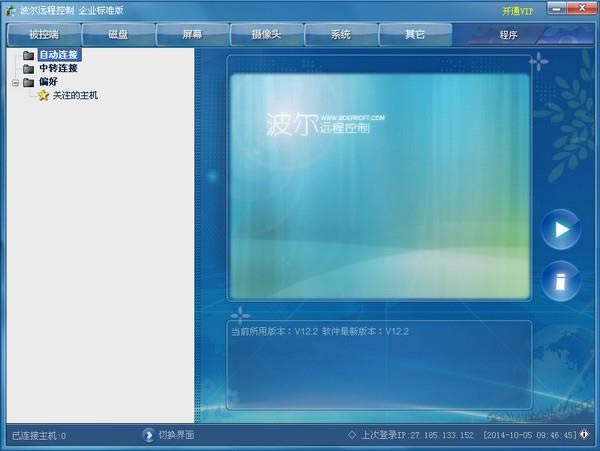This screenshot has height=451, width=600.
Task: Click the star icon beside 关注的主机
Action: click(43, 95)
